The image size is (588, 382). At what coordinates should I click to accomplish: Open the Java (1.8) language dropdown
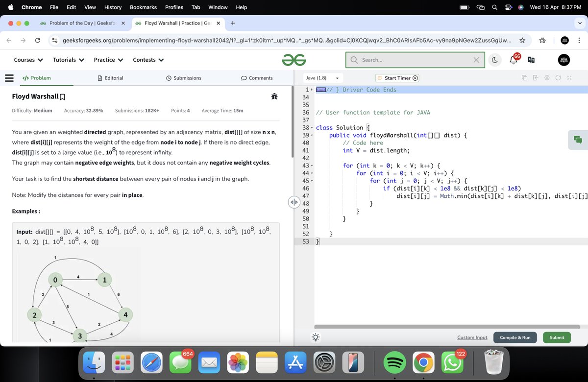click(322, 78)
